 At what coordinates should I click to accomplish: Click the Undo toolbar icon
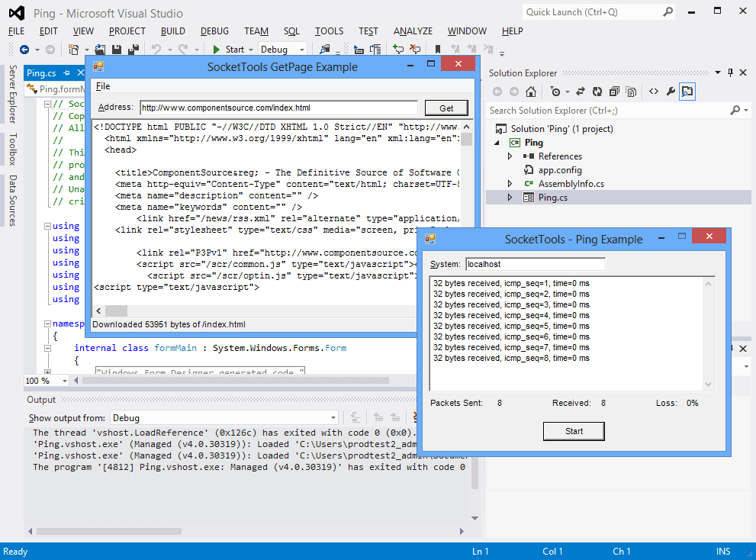156,49
